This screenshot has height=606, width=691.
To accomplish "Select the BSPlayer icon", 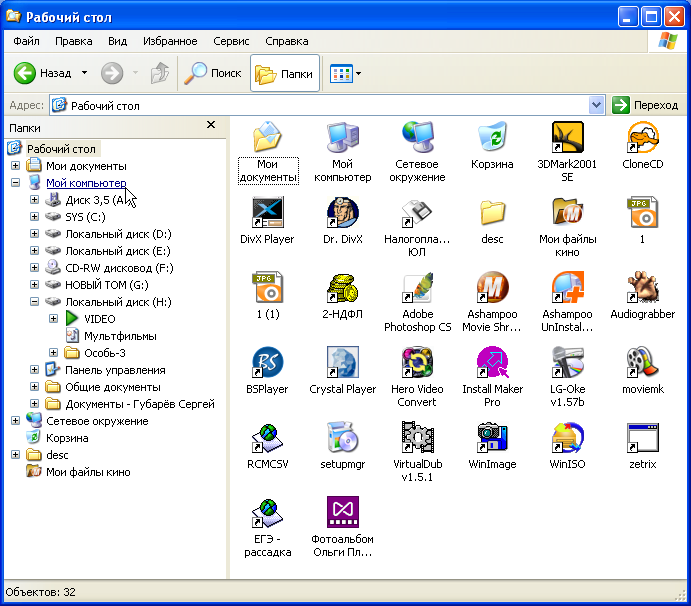I will (268, 363).
